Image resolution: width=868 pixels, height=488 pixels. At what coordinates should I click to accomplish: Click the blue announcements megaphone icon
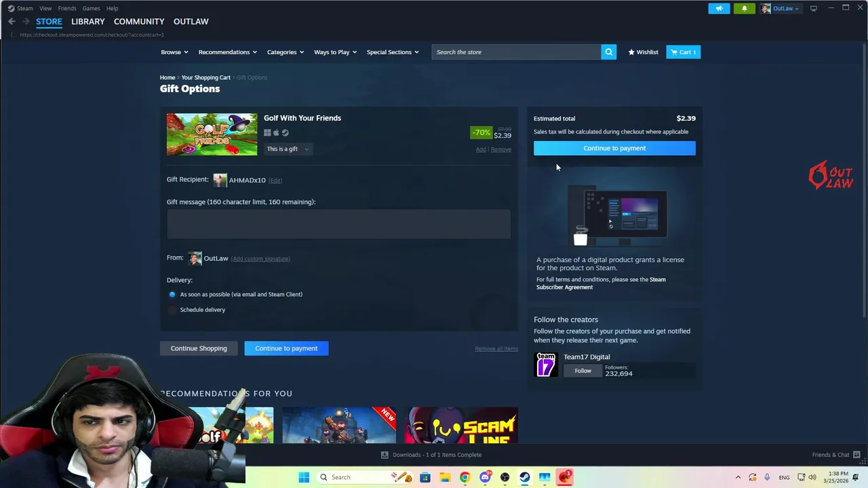(x=719, y=8)
